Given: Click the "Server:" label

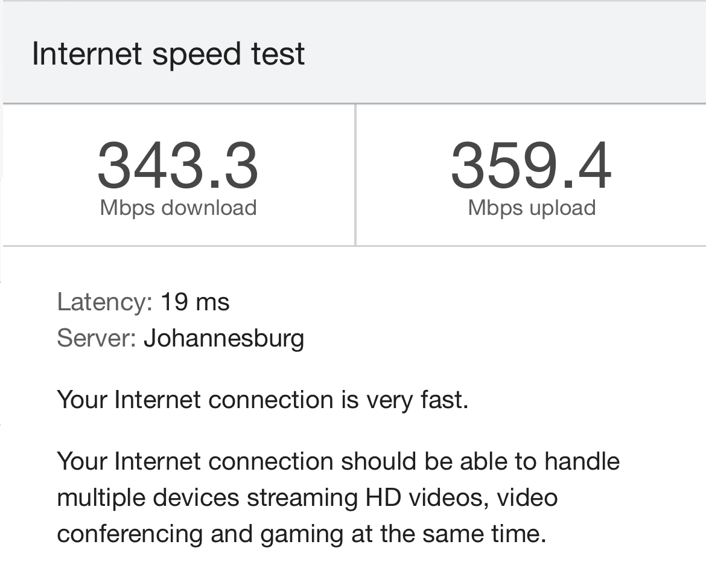Looking at the screenshot, I should tap(97, 338).
